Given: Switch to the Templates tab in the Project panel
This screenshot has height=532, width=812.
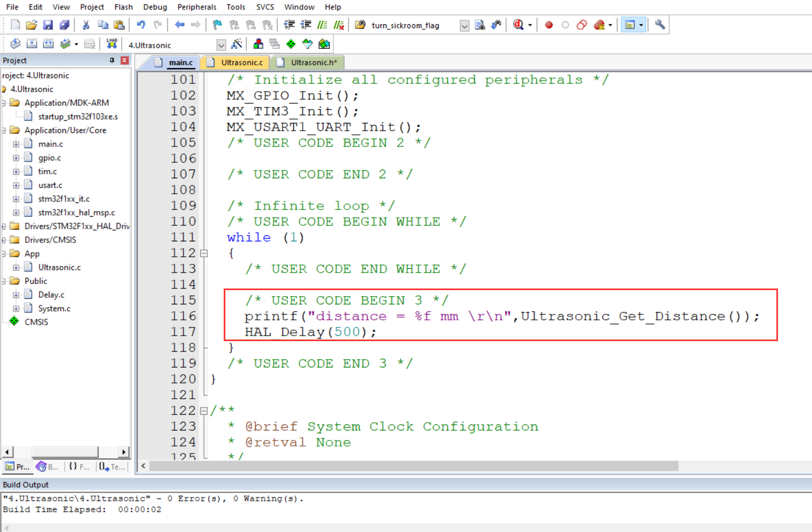Looking at the screenshot, I should (112, 467).
